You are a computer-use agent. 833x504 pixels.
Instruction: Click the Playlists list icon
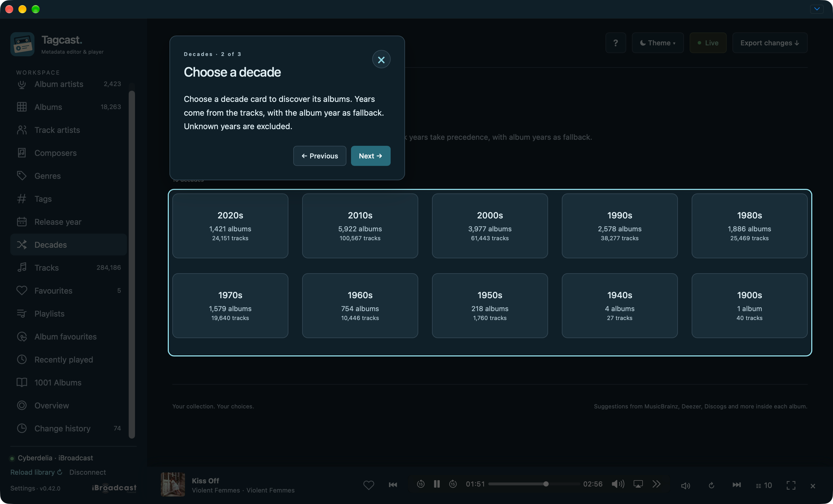pos(22,313)
